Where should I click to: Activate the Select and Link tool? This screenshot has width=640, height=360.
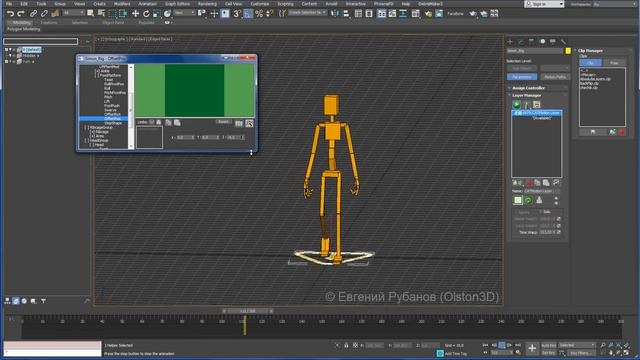(33, 14)
